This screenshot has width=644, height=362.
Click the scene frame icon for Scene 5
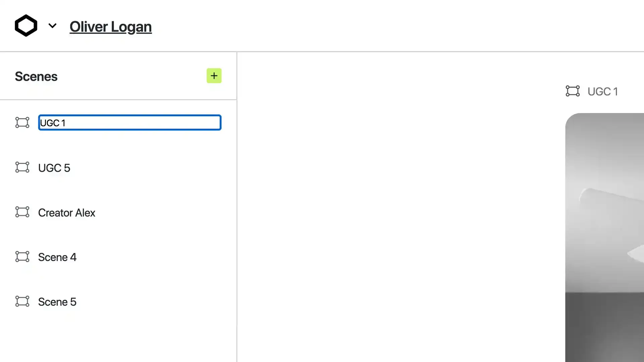point(22,301)
